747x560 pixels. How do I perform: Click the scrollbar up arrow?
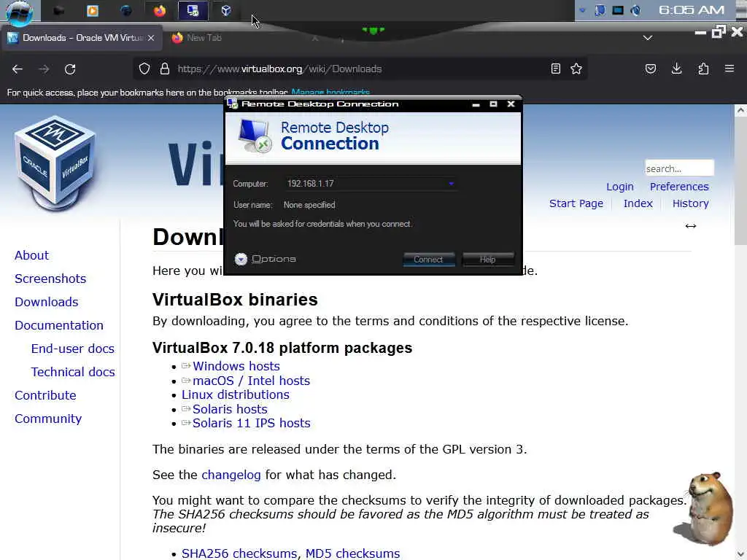coord(740,111)
